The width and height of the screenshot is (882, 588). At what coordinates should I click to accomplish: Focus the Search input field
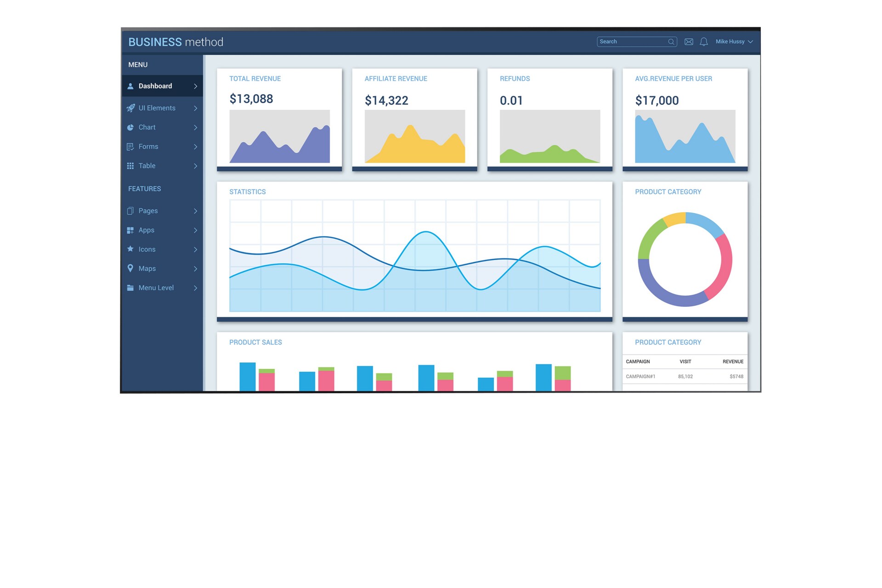click(637, 42)
